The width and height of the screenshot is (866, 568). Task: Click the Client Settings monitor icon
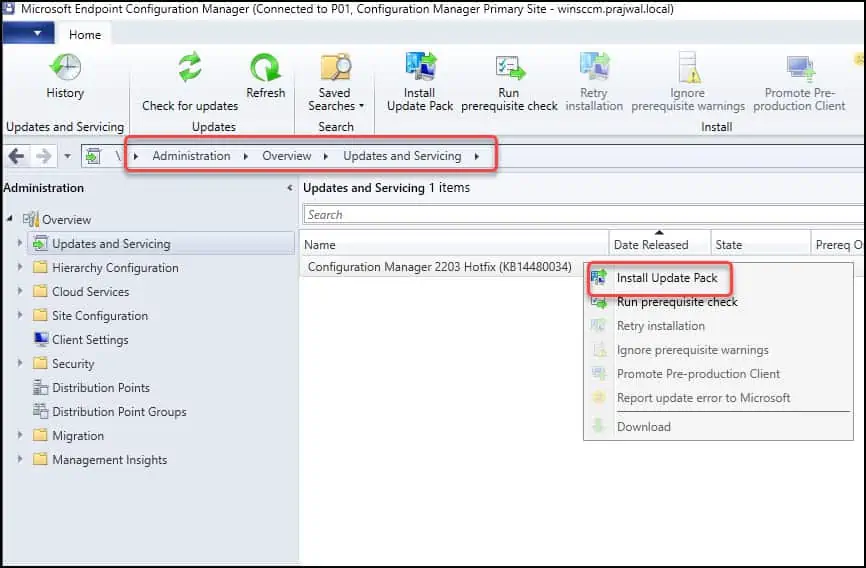tap(41, 339)
